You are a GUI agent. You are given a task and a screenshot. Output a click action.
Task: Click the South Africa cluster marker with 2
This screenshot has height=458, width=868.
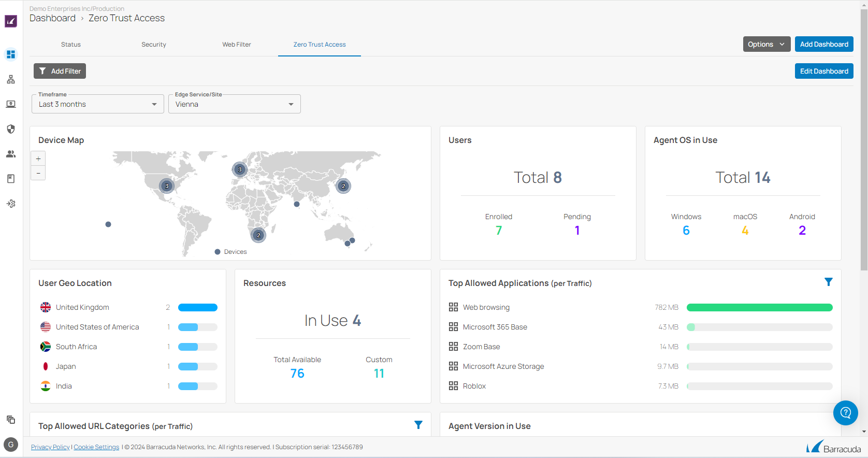click(x=258, y=235)
